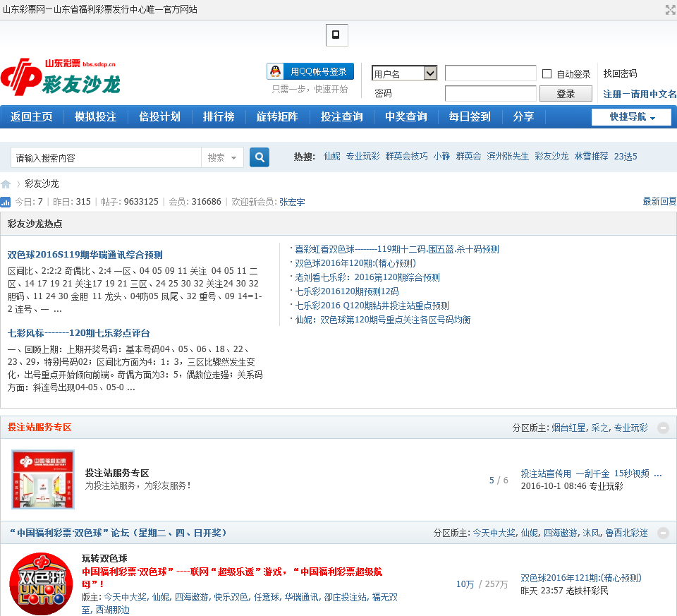This screenshot has width=677, height=616.
Task: Click hot search term 仙妮
Action: 332,157
